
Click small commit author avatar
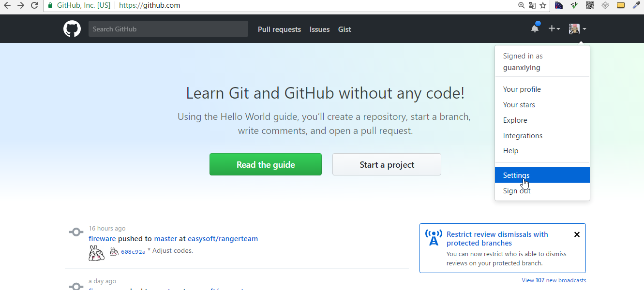coord(114,251)
